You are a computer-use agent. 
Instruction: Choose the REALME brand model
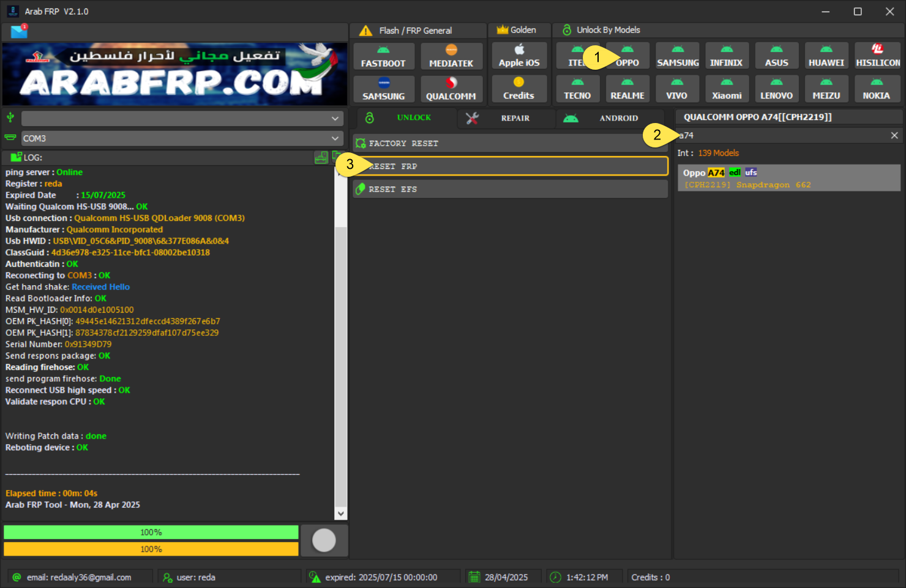click(627, 89)
